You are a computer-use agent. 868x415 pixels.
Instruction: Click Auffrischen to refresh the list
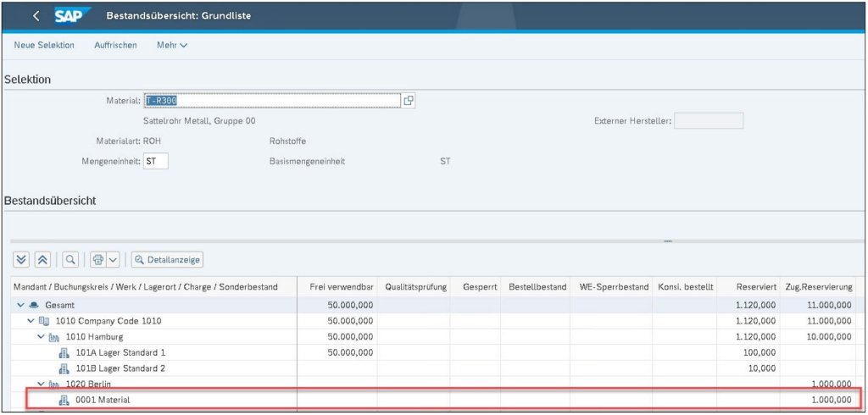tap(115, 45)
